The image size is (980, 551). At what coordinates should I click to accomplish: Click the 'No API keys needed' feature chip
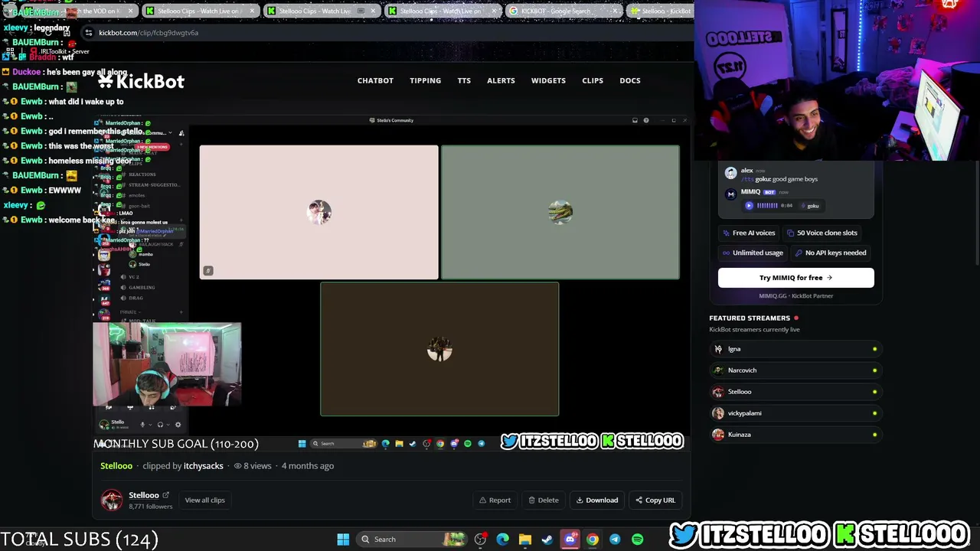831,253
